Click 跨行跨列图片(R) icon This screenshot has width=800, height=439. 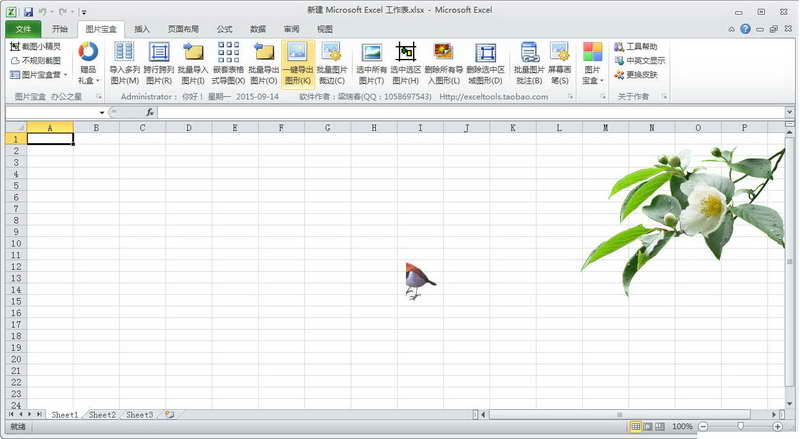tap(159, 64)
